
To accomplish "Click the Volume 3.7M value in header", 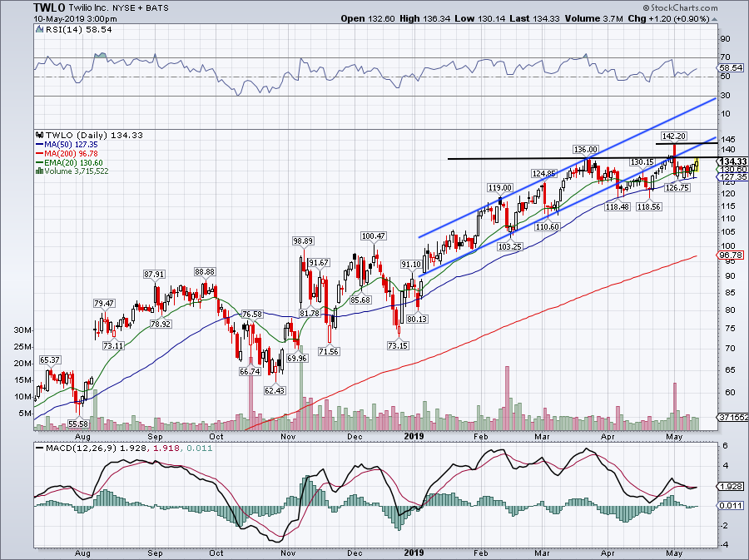I will click(x=593, y=18).
